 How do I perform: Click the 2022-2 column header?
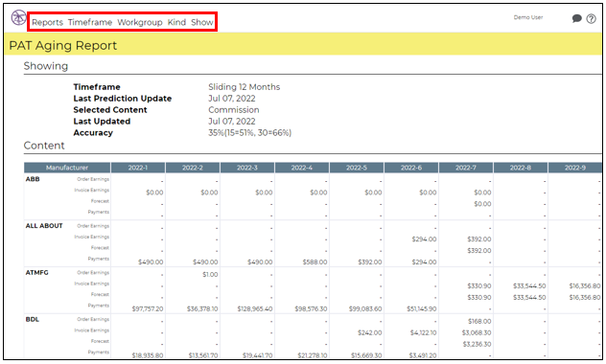(193, 168)
